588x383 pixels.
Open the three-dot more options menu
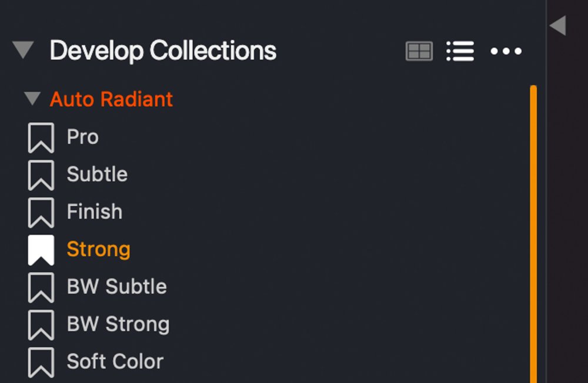click(x=506, y=51)
